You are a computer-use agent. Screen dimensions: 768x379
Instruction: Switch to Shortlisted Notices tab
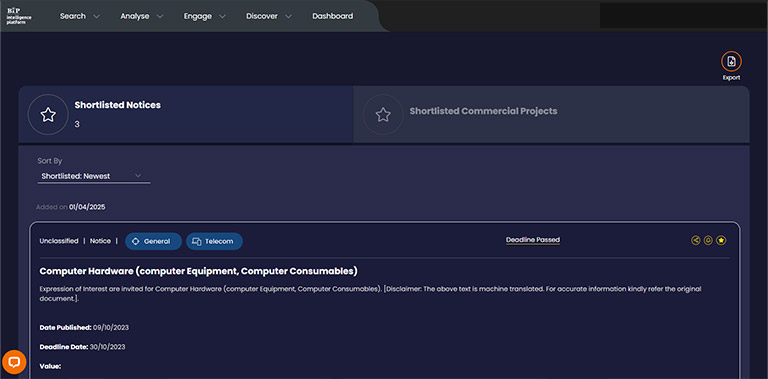click(x=186, y=115)
